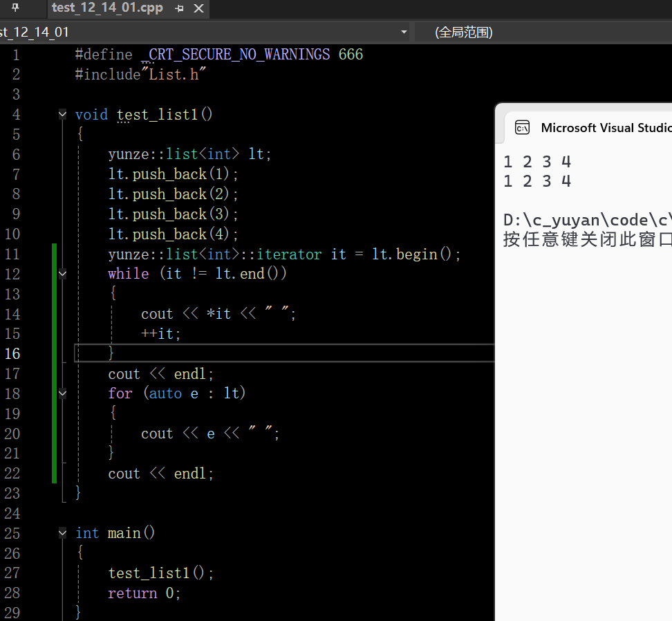Viewport: 672px width, 621px height.
Task: Click *it in the cout statement on line 14
Action: tap(218, 314)
